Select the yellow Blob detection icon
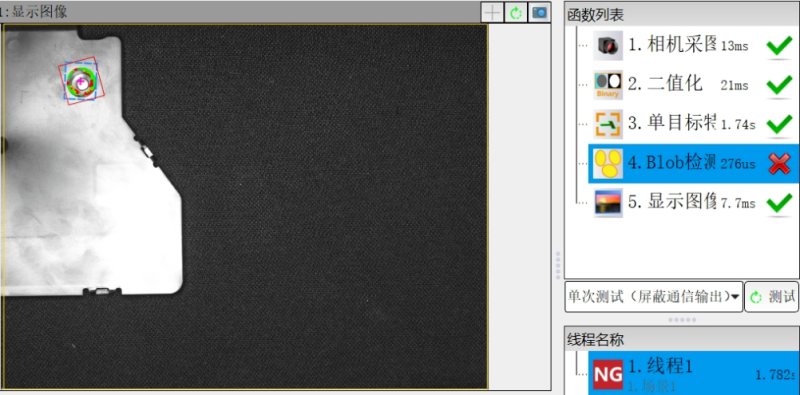This screenshot has width=800, height=395. pyautogui.click(x=608, y=163)
